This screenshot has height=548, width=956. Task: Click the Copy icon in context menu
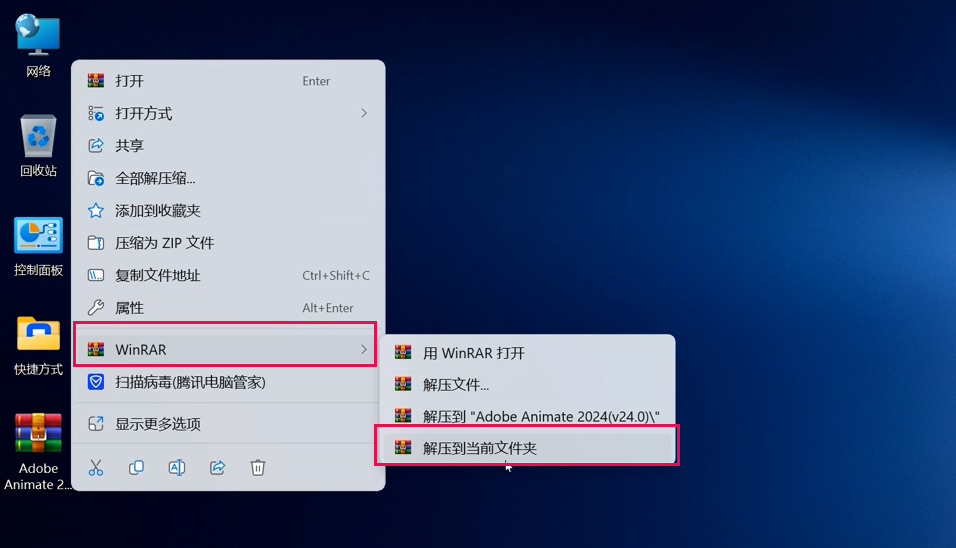point(136,467)
